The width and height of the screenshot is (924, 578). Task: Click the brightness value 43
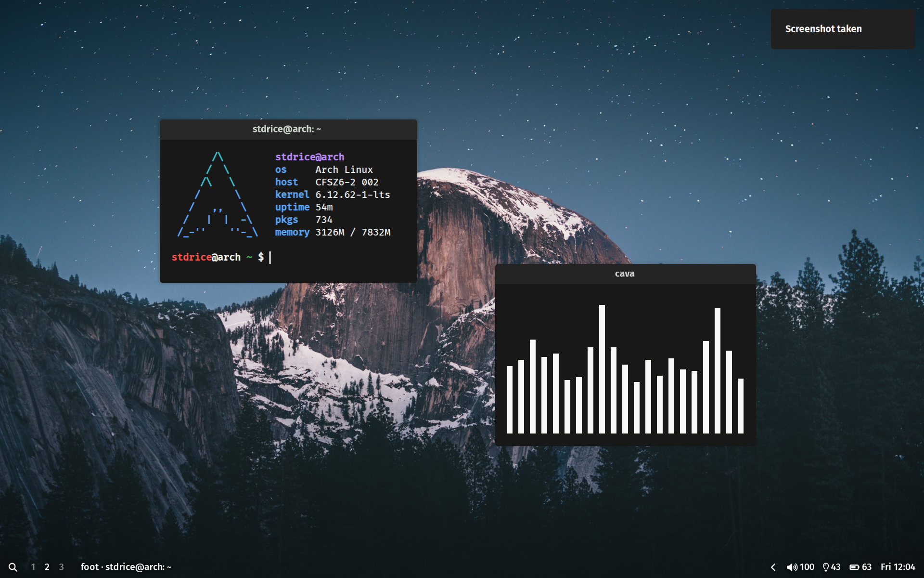coord(836,567)
